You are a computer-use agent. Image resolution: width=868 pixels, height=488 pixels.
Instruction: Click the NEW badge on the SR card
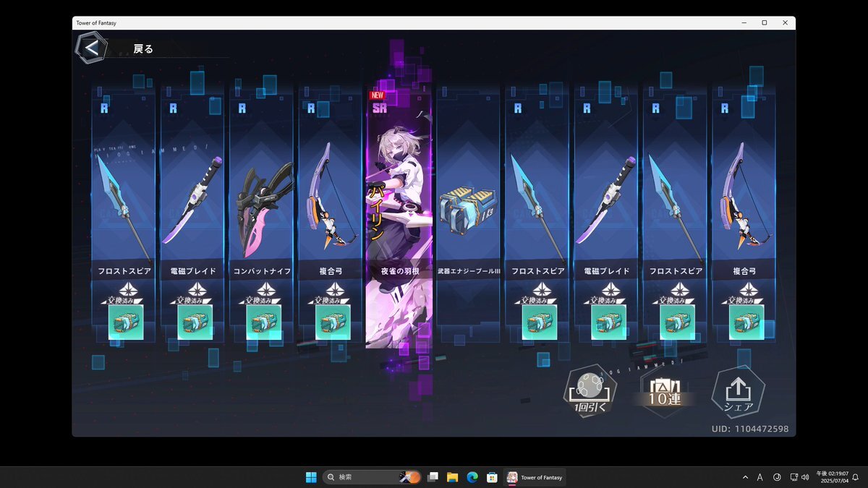pos(376,95)
